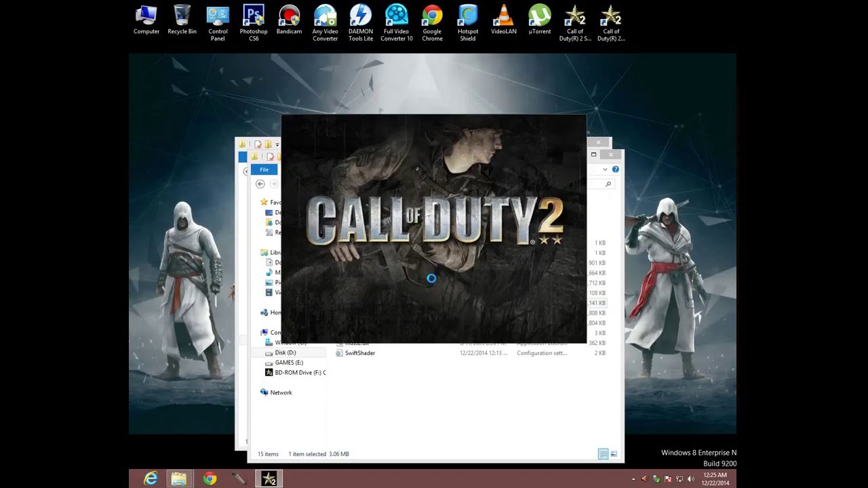
Task: Click the Favorites star item
Action: click(270, 202)
